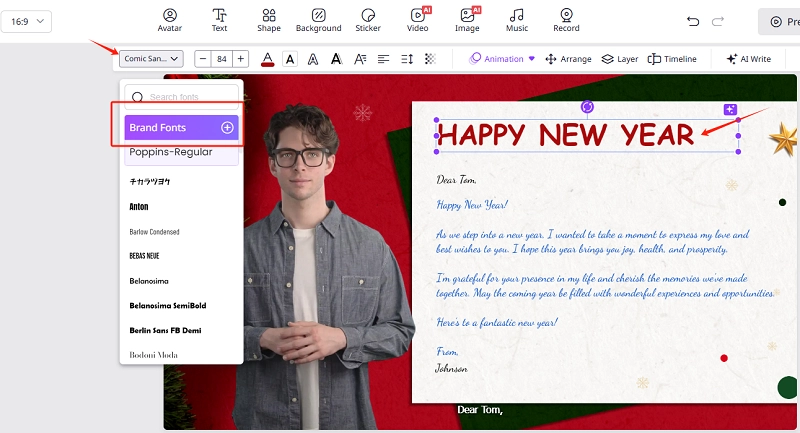Click the Record tool icon
The image size is (800, 433).
click(x=566, y=20)
